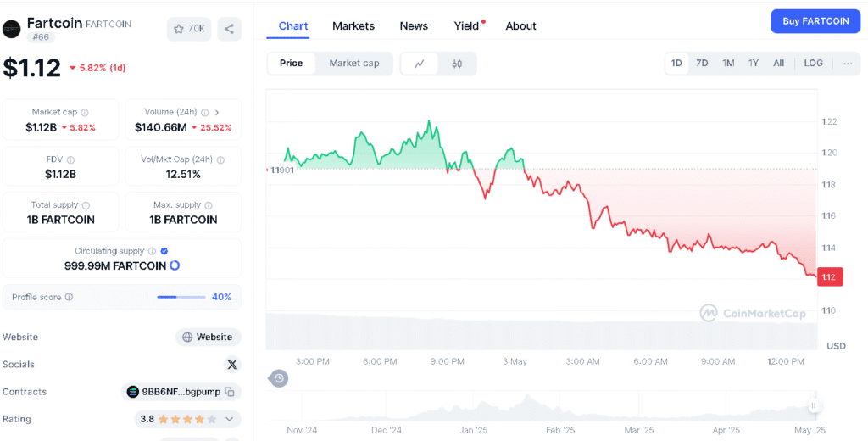Open chart more options ellipsis menu
This screenshot has height=441, width=868.
click(x=848, y=63)
